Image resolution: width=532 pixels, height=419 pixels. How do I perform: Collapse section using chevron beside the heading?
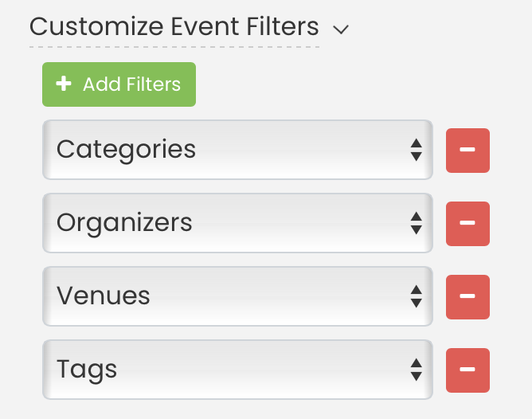tap(341, 29)
